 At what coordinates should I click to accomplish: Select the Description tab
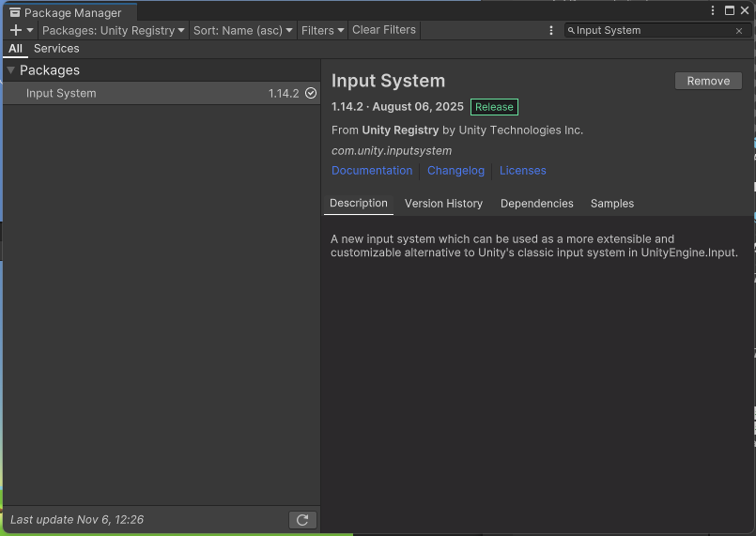point(358,204)
